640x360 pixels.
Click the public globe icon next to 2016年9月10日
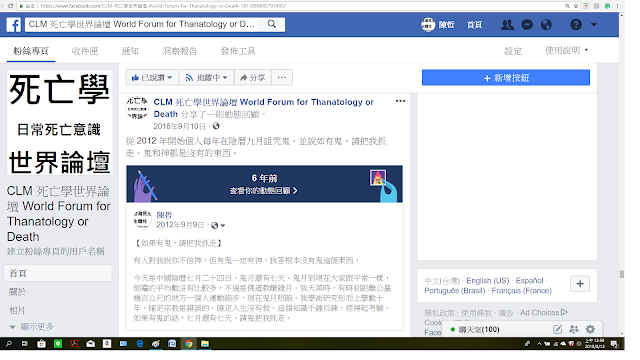(216, 126)
